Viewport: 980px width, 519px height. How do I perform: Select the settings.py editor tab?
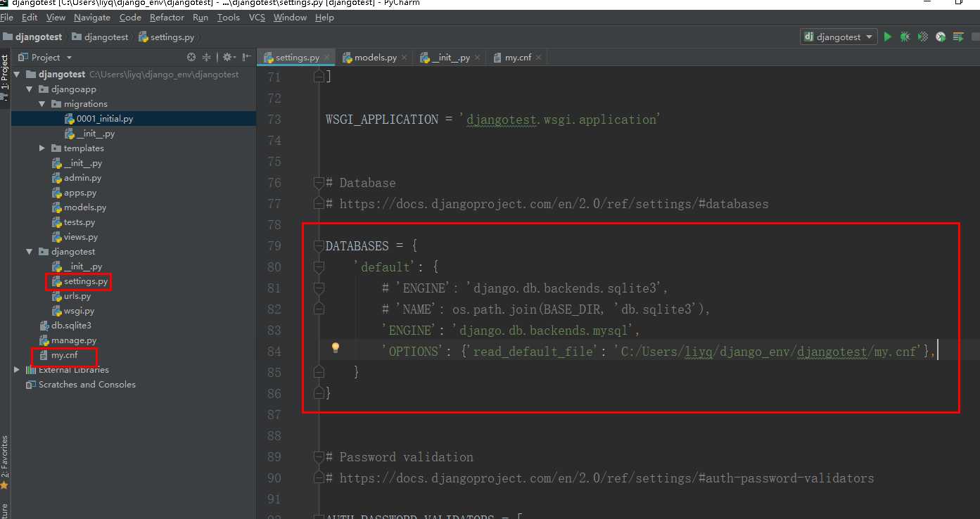(298, 58)
